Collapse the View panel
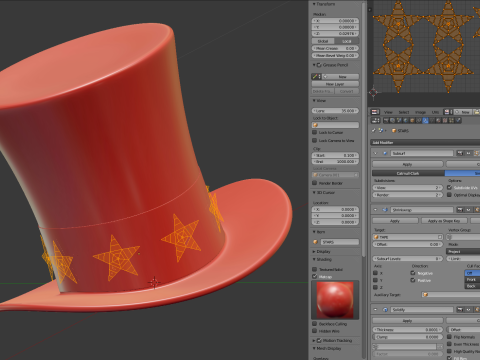Viewport: 480px width, 360px height. [x=314, y=101]
